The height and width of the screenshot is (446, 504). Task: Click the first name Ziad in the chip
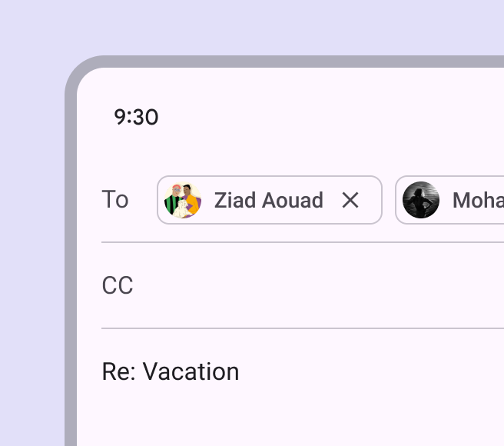click(x=236, y=200)
